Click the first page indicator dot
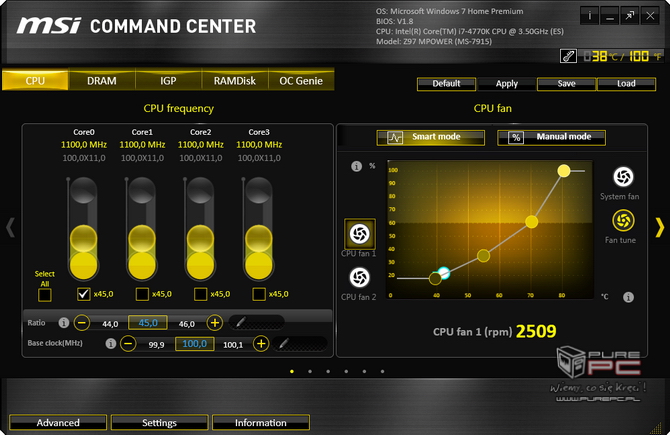 click(292, 371)
